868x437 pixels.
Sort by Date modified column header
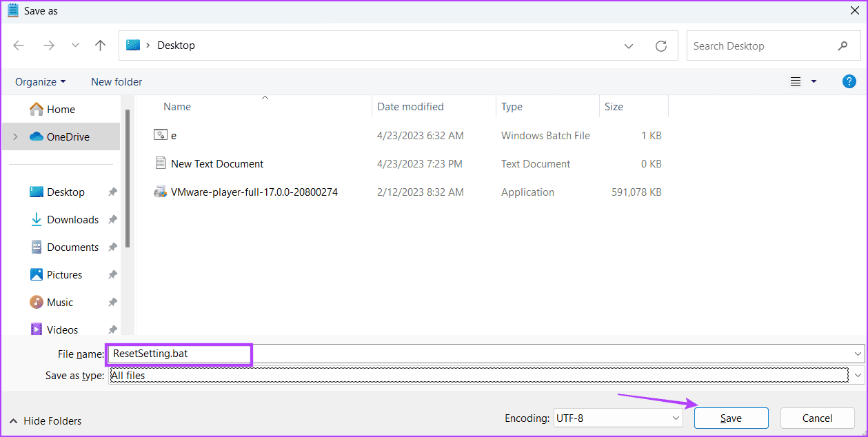click(x=410, y=106)
